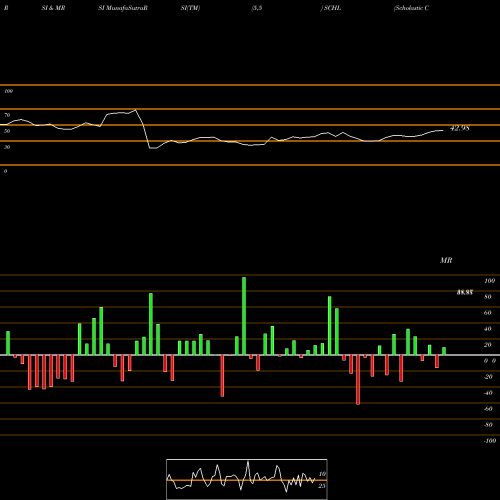The height and width of the screenshot is (500, 500).
Task: Click the -100 axis label of MR chart
Action: point(490,441)
